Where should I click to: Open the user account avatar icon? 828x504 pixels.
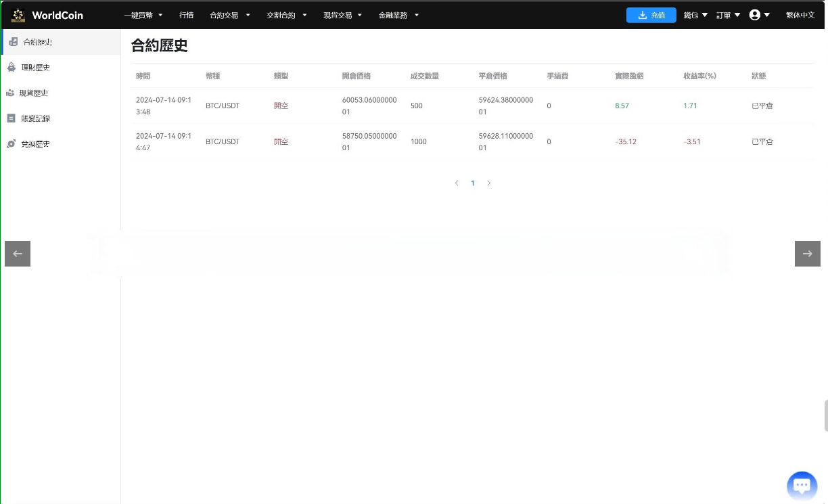point(754,14)
